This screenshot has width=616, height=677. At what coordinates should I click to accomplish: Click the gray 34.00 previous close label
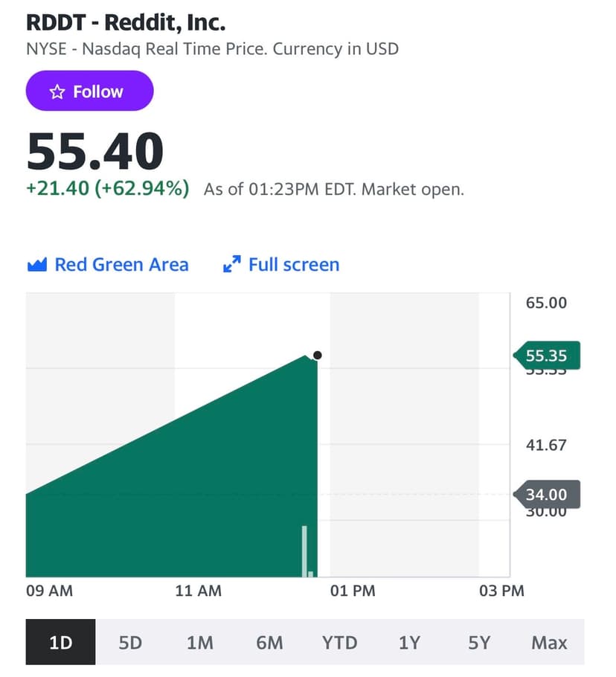(547, 495)
